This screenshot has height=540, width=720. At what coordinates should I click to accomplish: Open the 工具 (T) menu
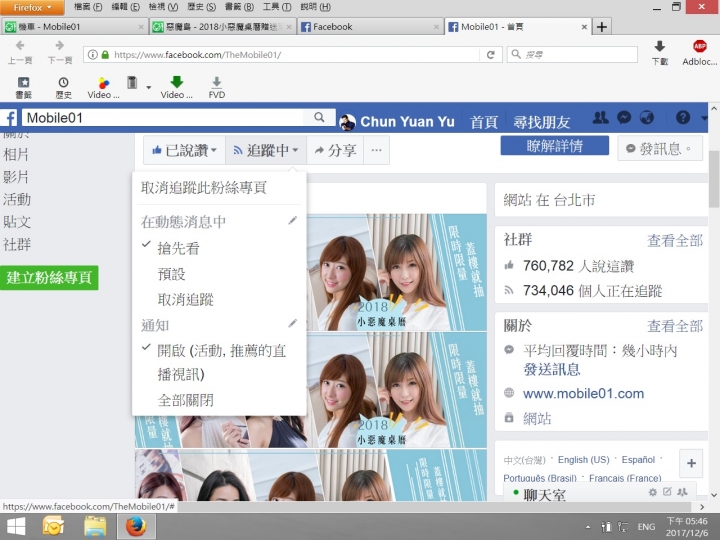point(277,7)
